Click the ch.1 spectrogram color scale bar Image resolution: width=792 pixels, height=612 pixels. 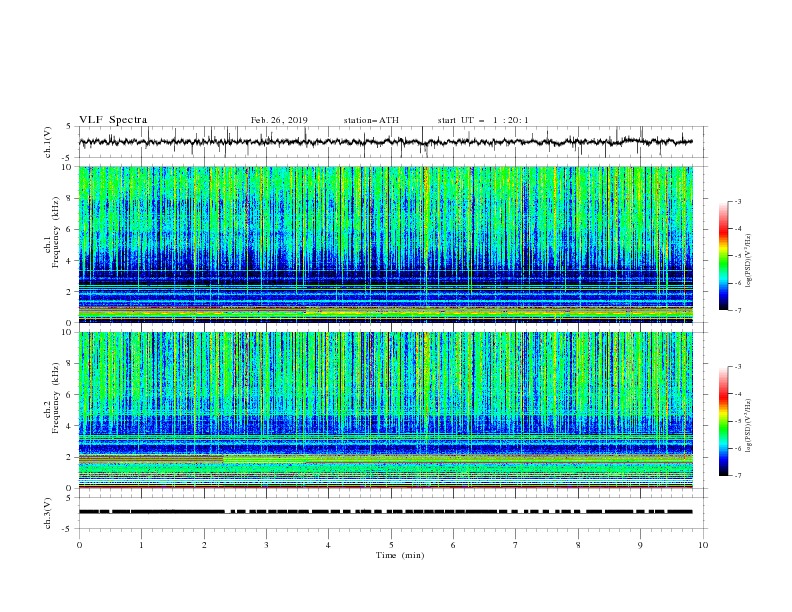click(x=723, y=256)
